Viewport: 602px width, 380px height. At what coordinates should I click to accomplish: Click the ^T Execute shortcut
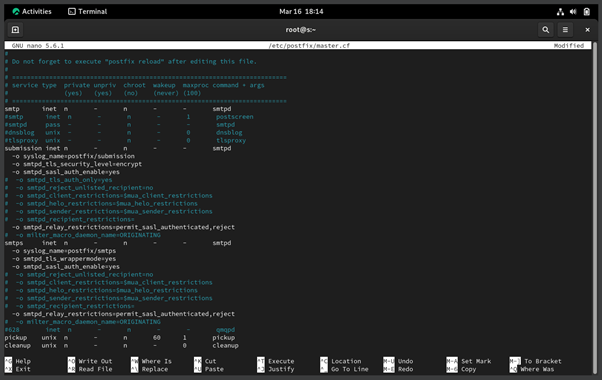(276, 361)
